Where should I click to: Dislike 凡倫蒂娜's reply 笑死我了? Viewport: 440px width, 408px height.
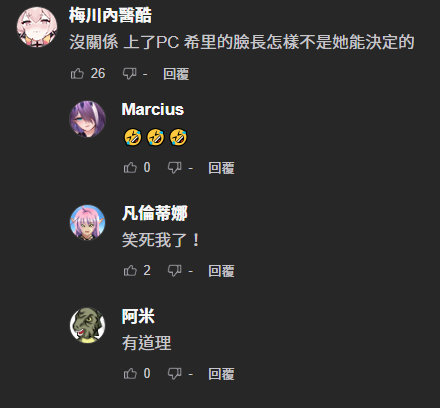click(175, 271)
